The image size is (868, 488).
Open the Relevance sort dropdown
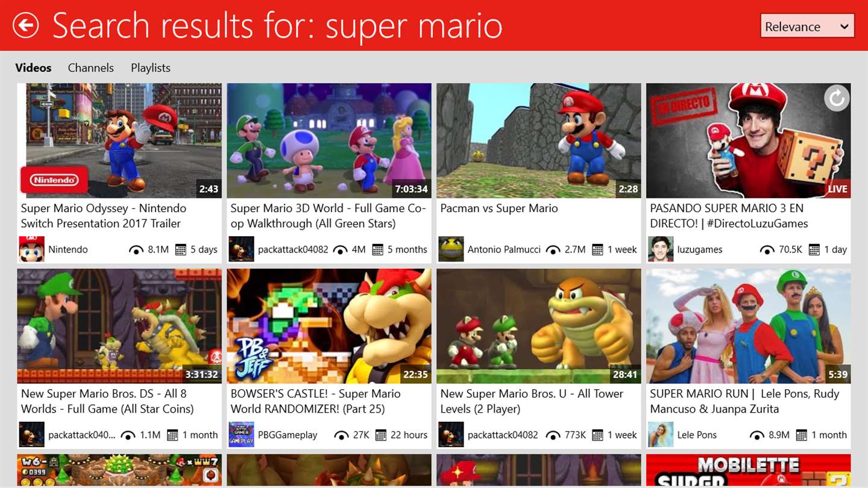(807, 26)
